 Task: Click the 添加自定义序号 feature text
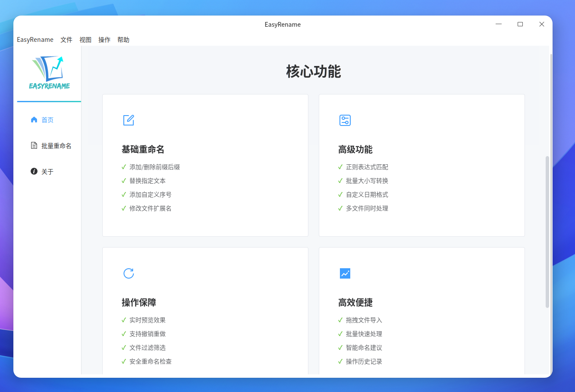[151, 194]
